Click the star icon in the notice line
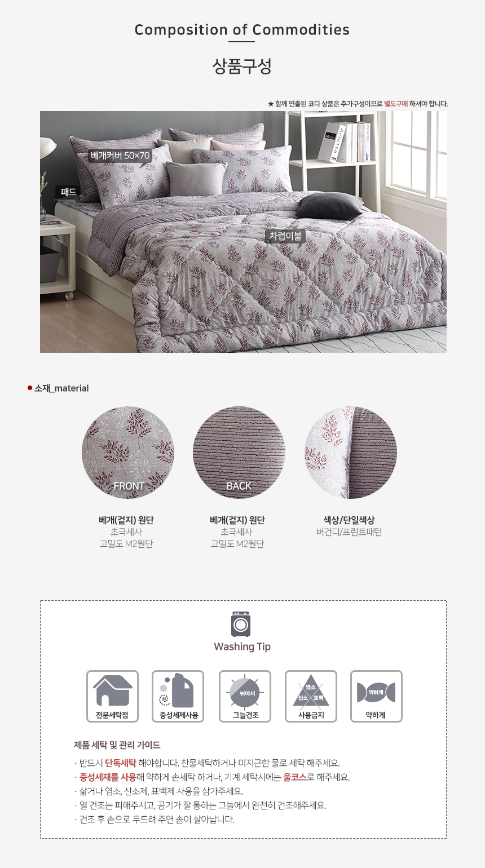Image resolution: width=485 pixels, height=868 pixels. click(271, 104)
